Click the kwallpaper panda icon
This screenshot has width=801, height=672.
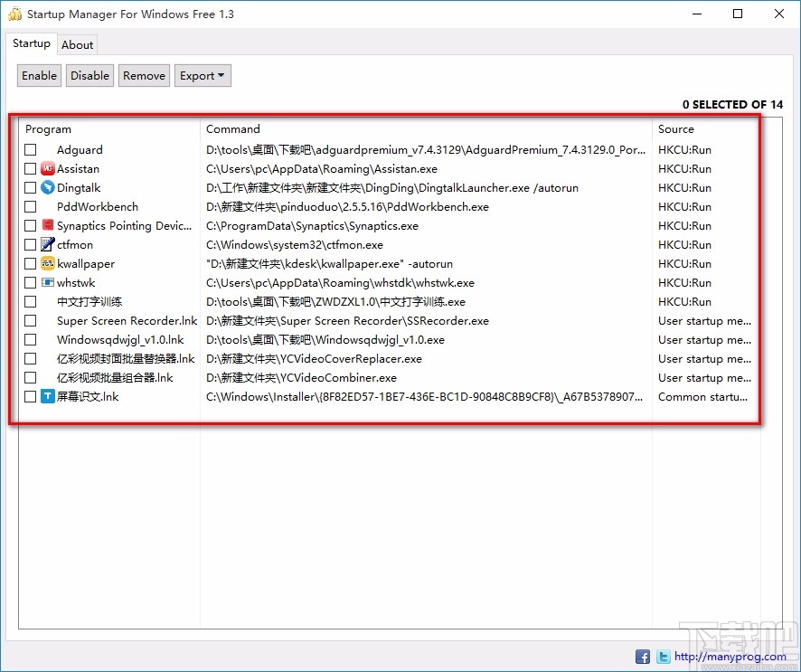(x=47, y=263)
